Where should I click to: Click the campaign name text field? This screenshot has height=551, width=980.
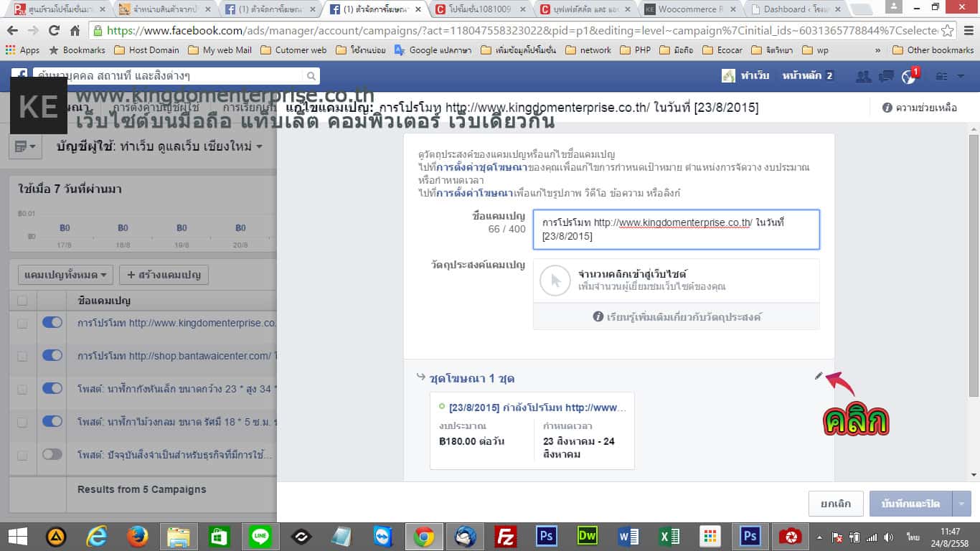pos(676,229)
